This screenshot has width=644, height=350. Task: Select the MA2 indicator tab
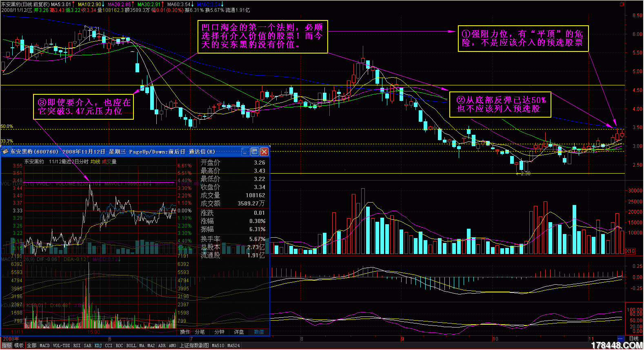click(151, 346)
